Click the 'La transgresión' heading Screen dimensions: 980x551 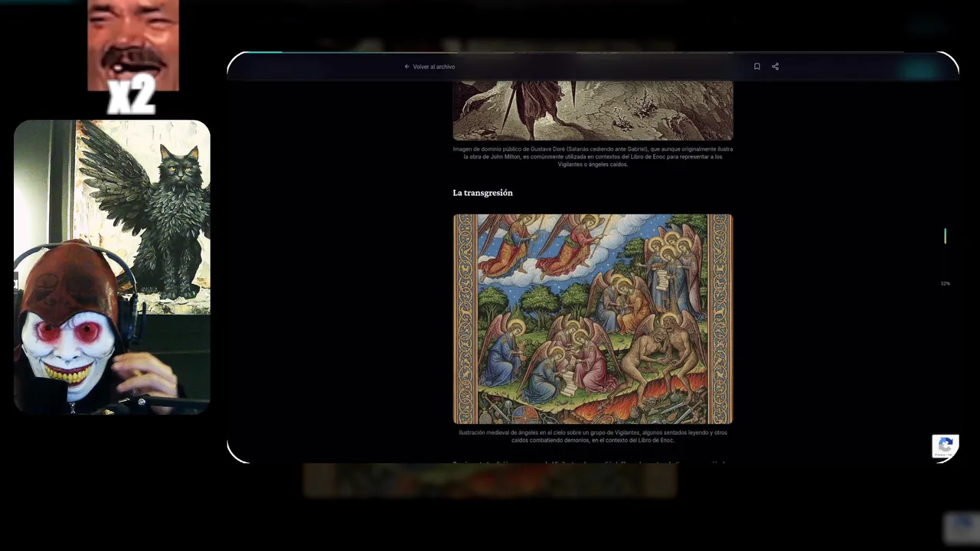pos(482,193)
